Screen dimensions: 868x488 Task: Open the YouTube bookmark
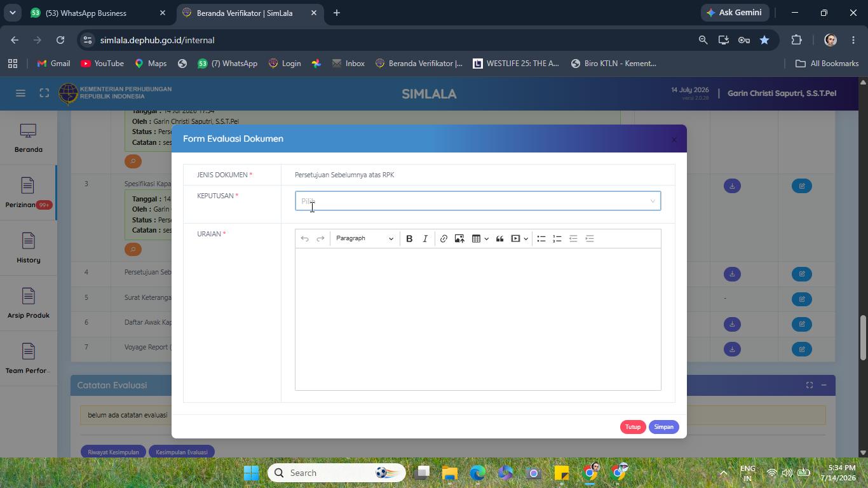pyautogui.click(x=102, y=64)
